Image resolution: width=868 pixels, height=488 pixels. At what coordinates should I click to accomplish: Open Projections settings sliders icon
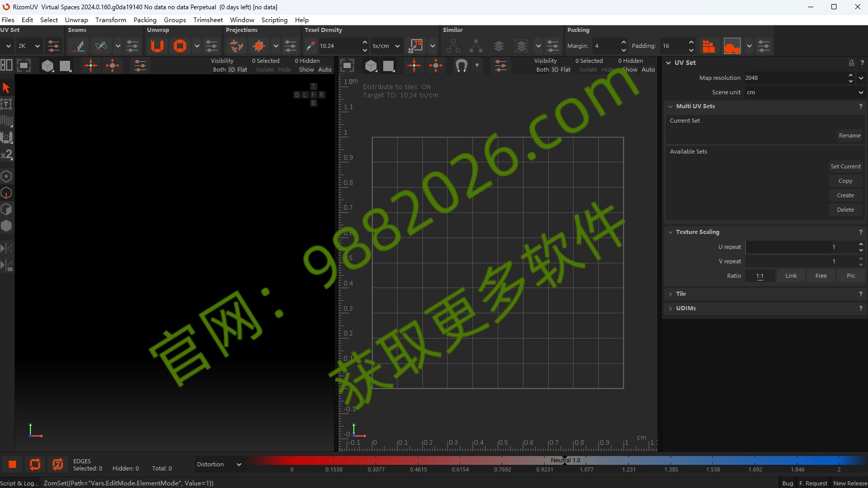tap(290, 46)
